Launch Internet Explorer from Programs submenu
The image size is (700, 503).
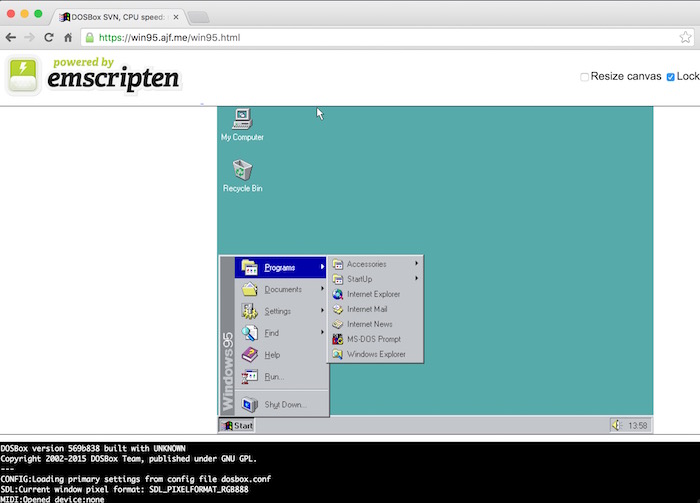coord(373,294)
